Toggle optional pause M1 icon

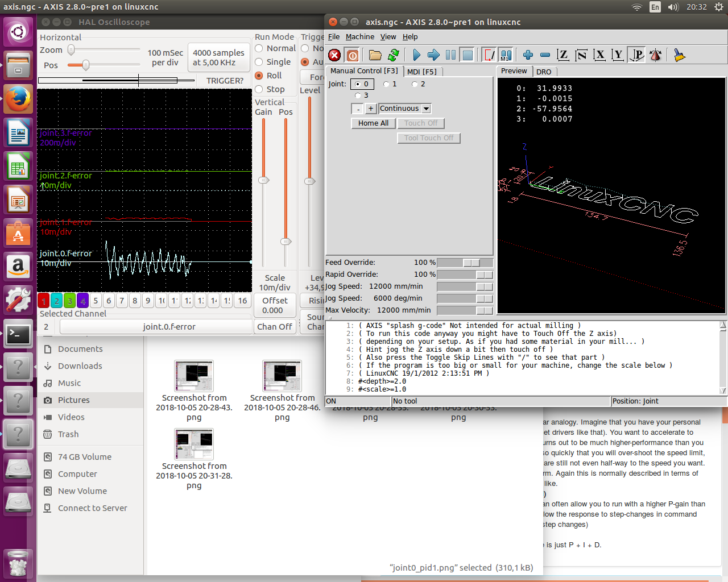click(x=506, y=55)
